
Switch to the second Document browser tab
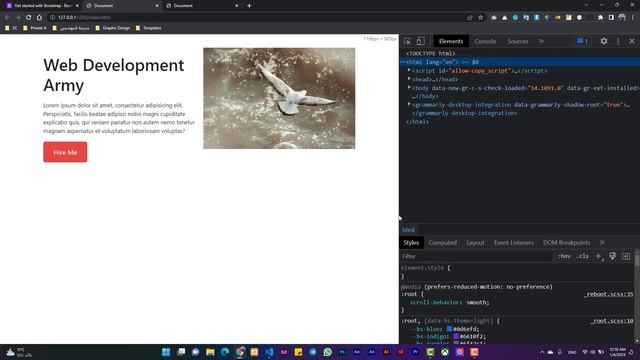tap(202, 6)
